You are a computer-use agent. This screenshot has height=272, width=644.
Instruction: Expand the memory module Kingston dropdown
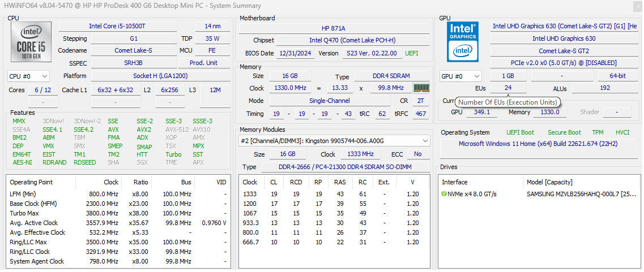pyautogui.click(x=334, y=141)
